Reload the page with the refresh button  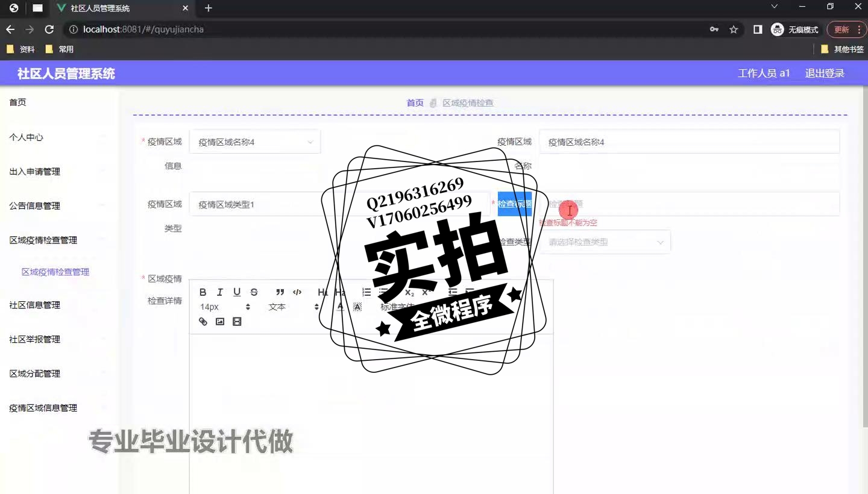pyautogui.click(x=49, y=30)
